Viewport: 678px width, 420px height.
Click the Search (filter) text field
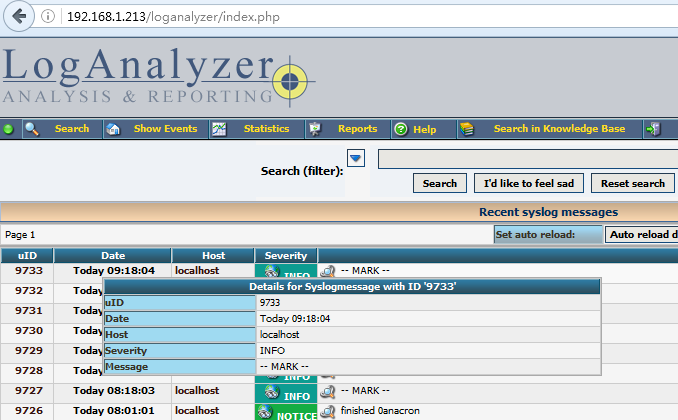(528, 159)
